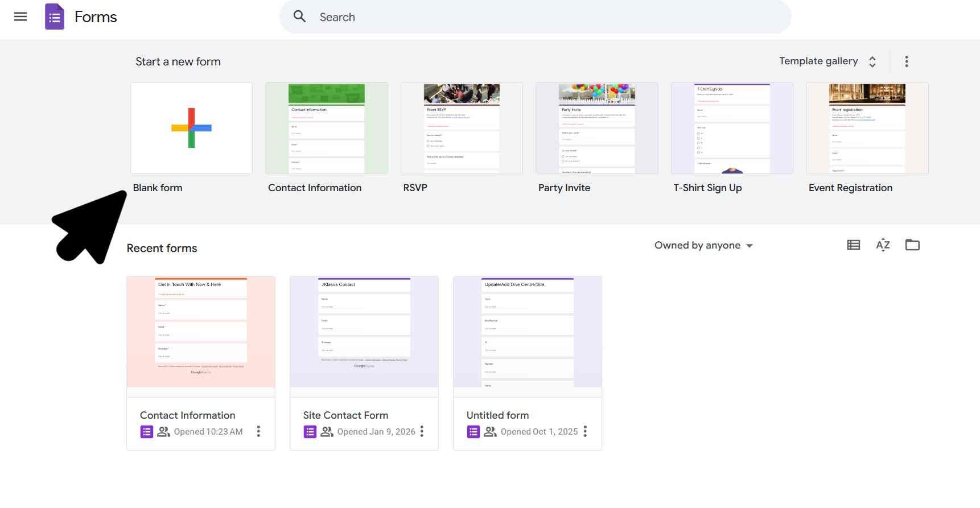Expand the Template gallery
The width and height of the screenshot is (980, 508).
click(827, 61)
